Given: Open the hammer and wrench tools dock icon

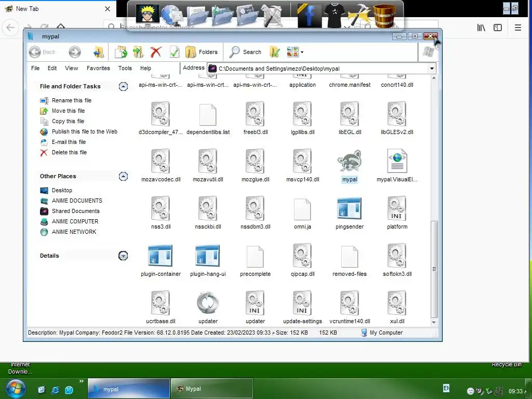Looking at the screenshot, I should [x=272, y=16].
